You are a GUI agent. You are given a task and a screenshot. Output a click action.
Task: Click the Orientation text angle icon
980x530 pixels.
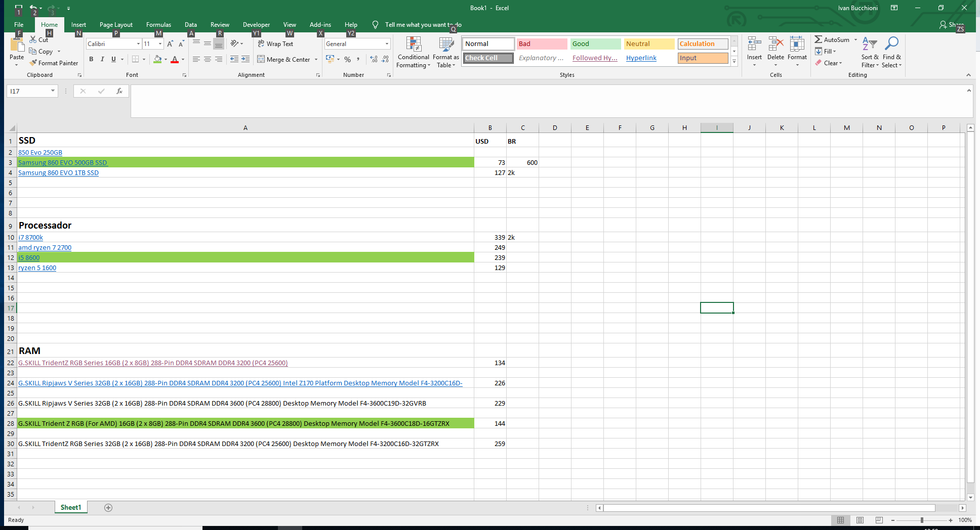234,43
